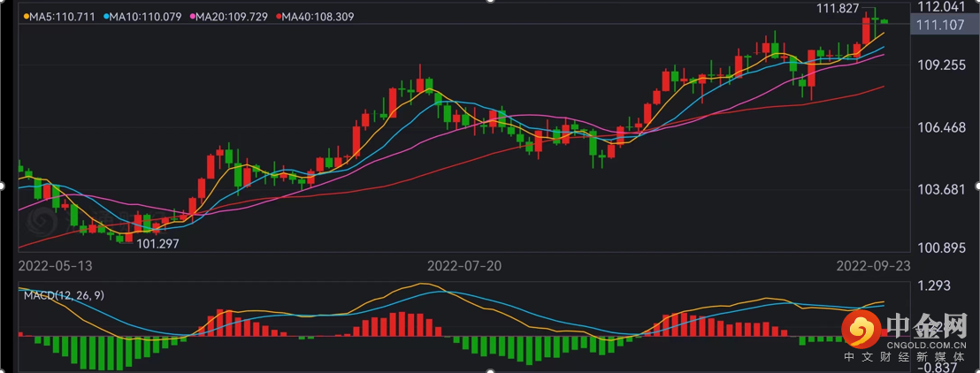The image size is (980, 373).
Task: Click the red MA40 legend dot
Action: click(x=279, y=17)
